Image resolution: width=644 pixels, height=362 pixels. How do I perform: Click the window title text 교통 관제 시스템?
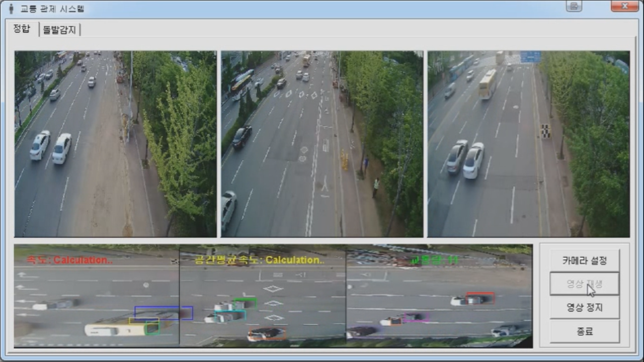coord(52,9)
